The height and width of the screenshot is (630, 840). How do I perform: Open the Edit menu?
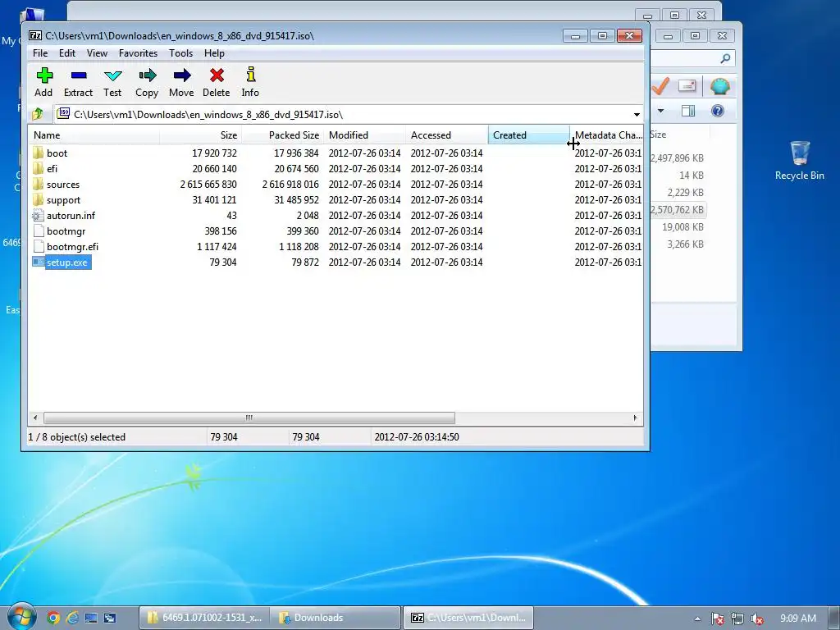67,53
